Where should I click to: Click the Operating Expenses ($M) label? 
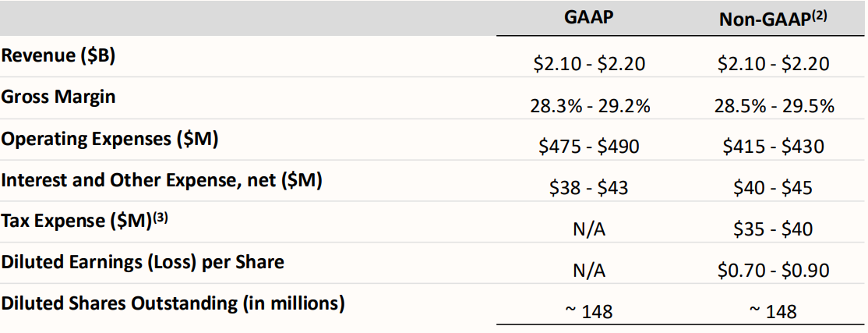[x=110, y=139]
